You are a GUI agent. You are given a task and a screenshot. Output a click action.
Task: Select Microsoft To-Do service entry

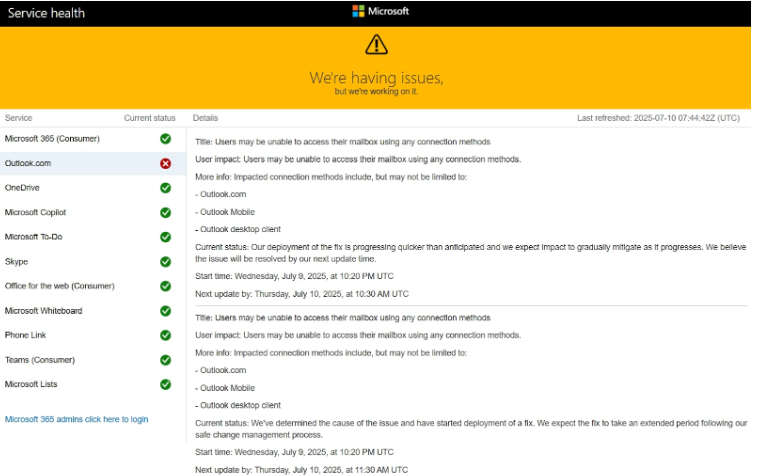coord(35,237)
